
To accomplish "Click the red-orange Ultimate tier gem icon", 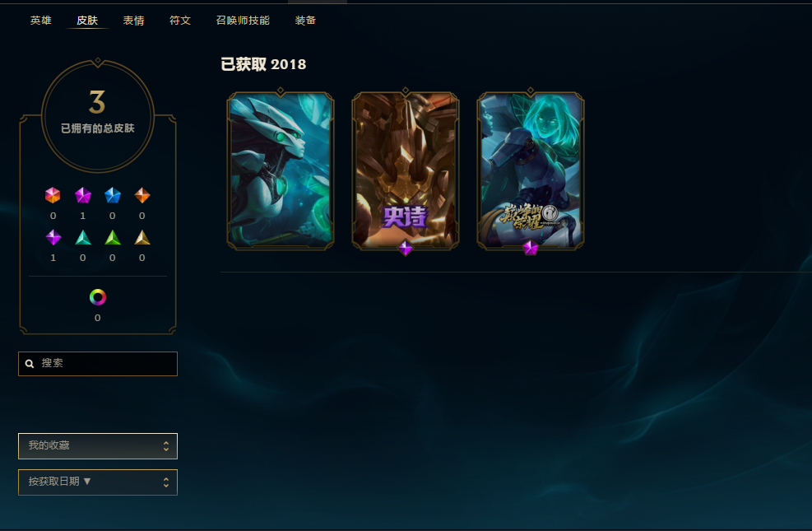I will [53, 195].
